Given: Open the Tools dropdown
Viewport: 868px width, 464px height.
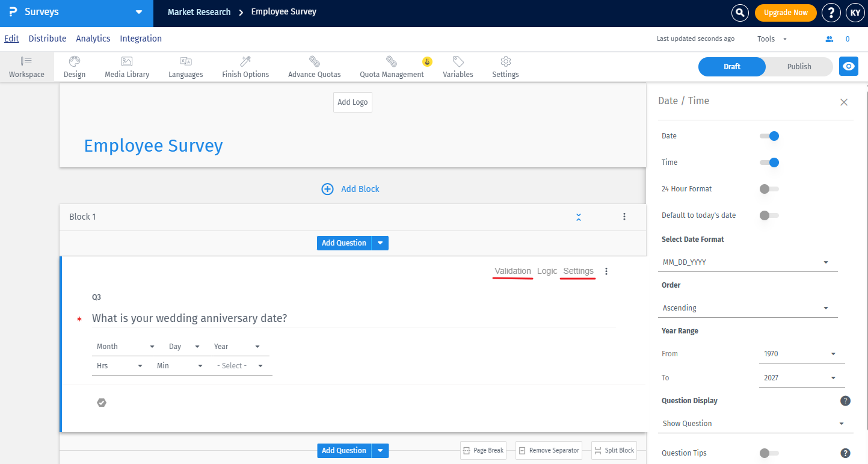Looking at the screenshot, I should [x=772, y=39].
